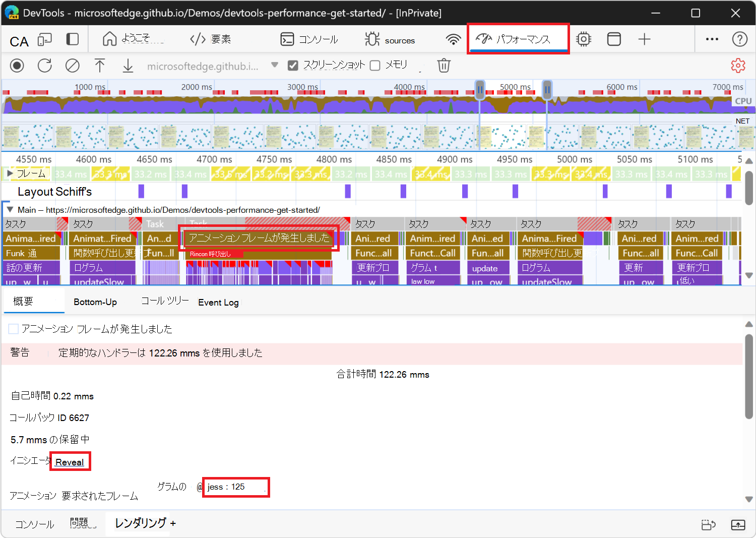This screenshot has height=538, width=756.
Task: Toggle the checkbox beside アニメーション フレームが発生しました
Action: [x=14, y=329]
